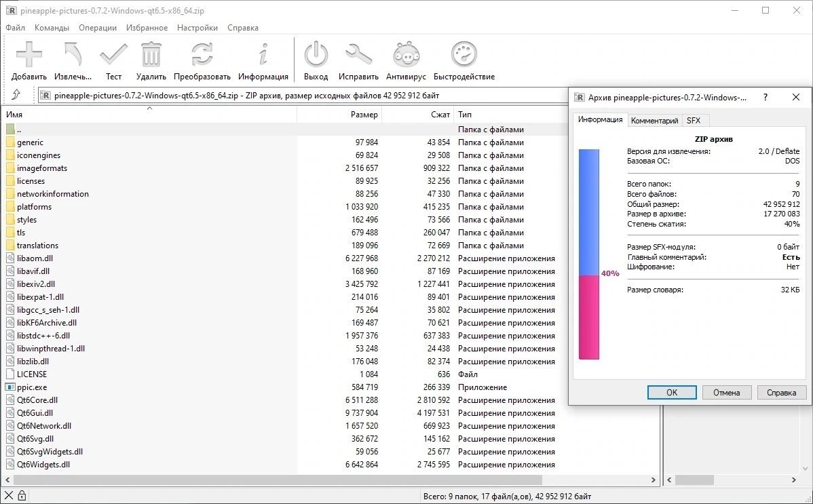Viewport: 813px width, 504px height.
Task: Close the archive info dialog
Action: tap(796, 97)
